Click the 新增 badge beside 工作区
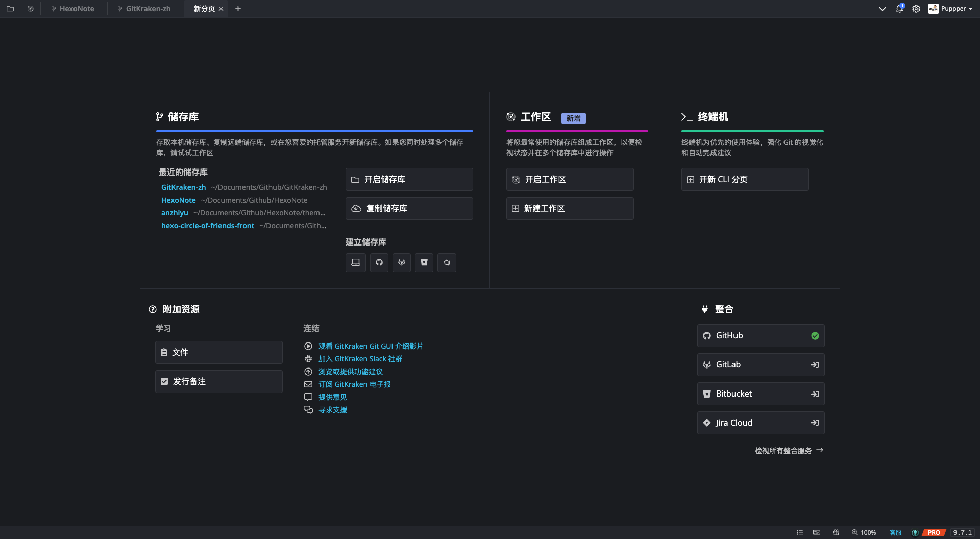 point(574,118)
